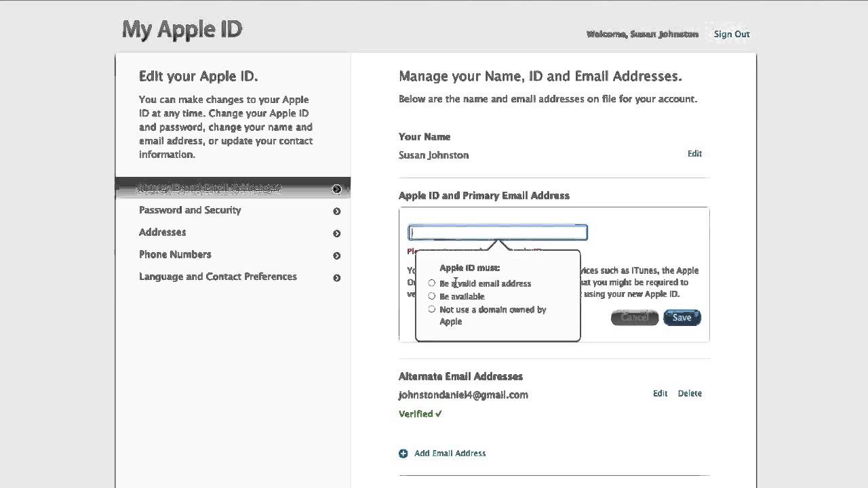Select 'Not use a domain owned by Apple' indicator
Screen dimensions: 868x488
[432, 309]
